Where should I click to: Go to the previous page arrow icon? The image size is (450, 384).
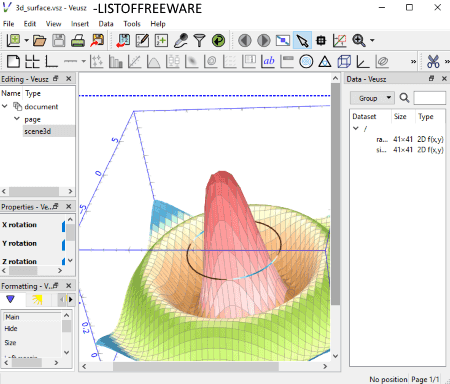245,41
